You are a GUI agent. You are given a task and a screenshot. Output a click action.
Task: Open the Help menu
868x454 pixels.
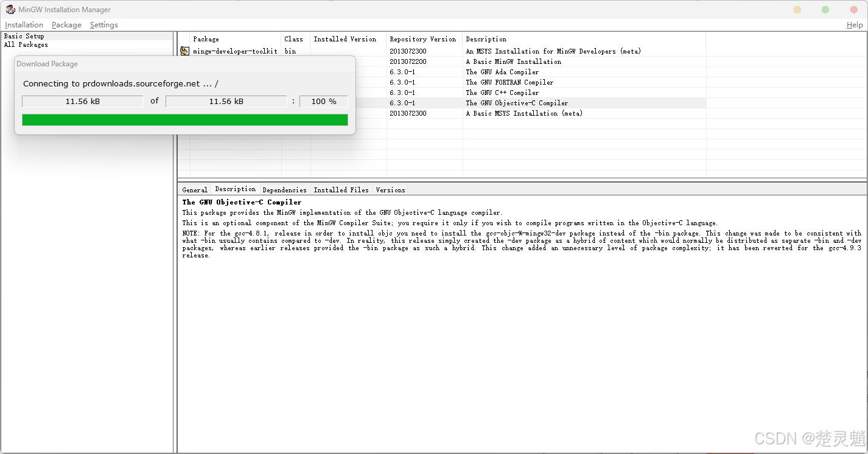click(855, 25)
